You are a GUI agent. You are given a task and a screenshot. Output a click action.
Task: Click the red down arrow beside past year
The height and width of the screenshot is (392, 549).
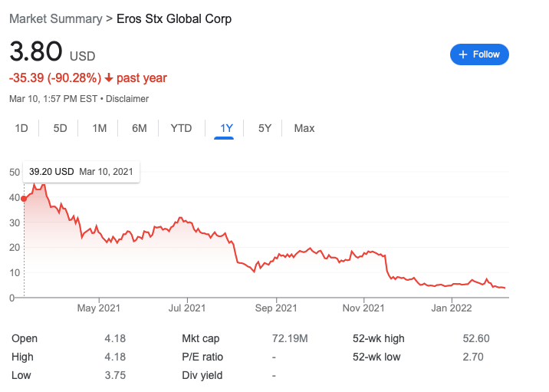coord(109,77)
